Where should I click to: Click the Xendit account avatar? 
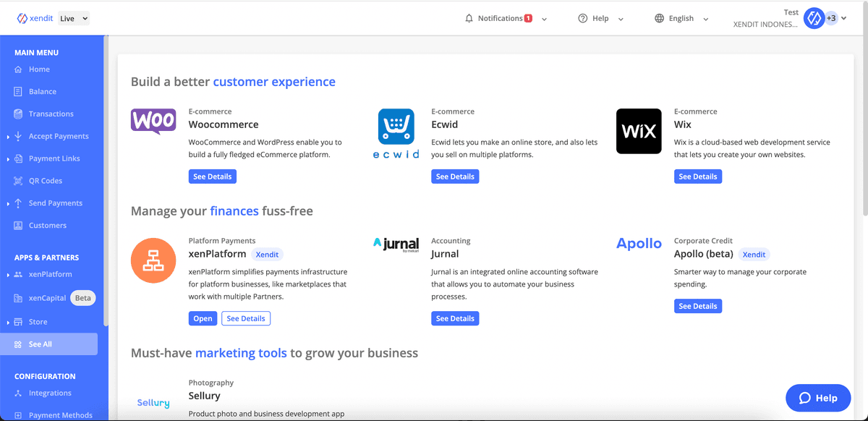coord(814,18)
